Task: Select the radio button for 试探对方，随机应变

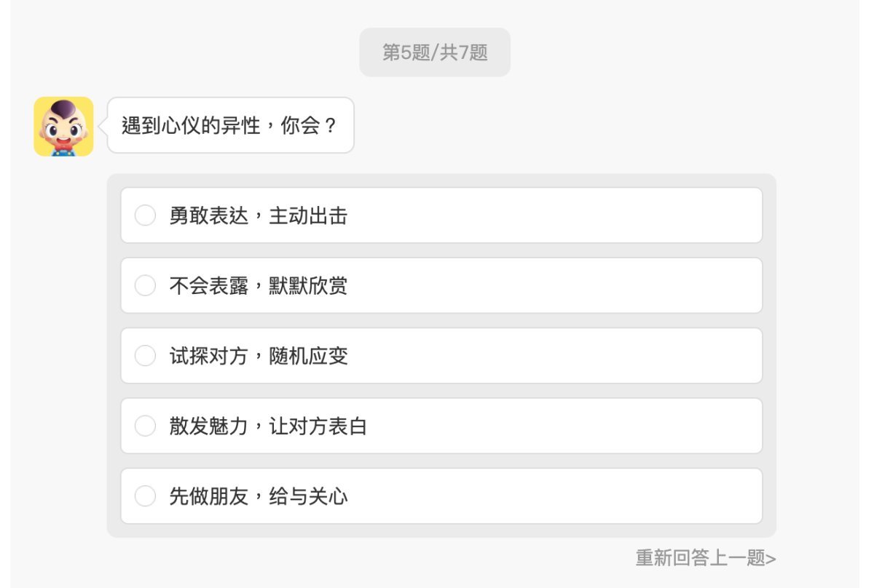Action: [144, 356]
